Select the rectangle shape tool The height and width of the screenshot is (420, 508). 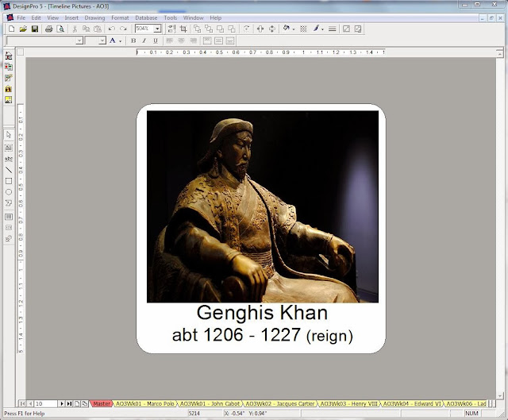(x=9, y=181)
